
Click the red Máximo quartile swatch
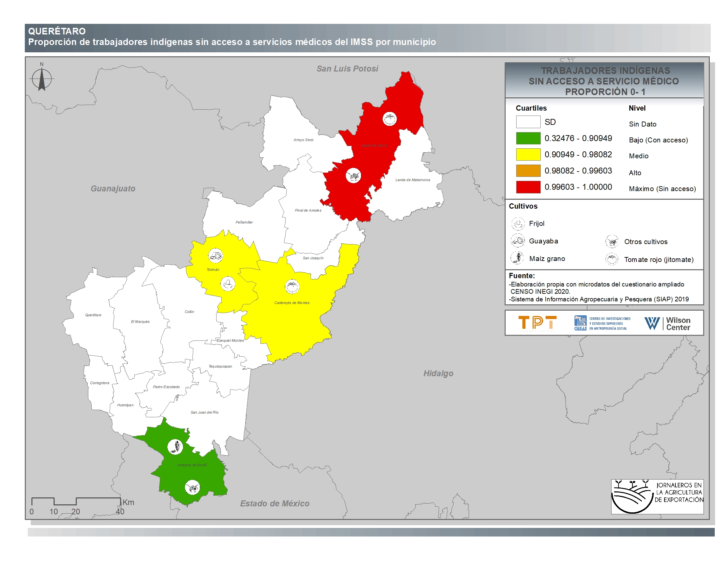point(528,187)
